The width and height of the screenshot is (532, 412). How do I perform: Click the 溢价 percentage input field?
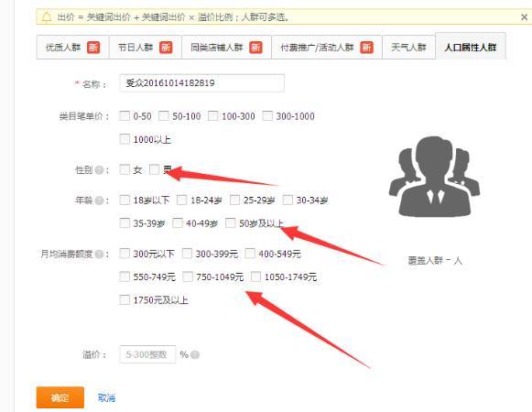147,354
